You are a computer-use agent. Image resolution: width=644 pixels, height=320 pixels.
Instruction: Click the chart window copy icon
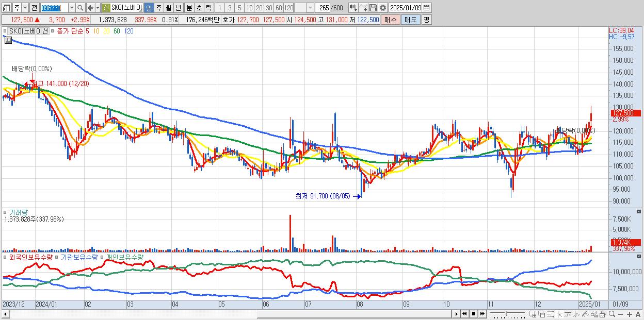[603, 314]
